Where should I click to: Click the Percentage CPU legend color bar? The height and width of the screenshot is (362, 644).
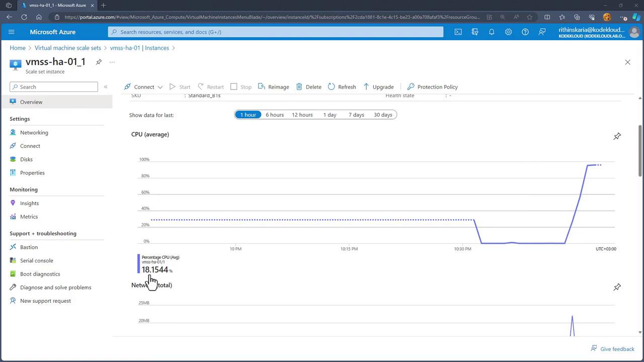(x=138, y=264)
